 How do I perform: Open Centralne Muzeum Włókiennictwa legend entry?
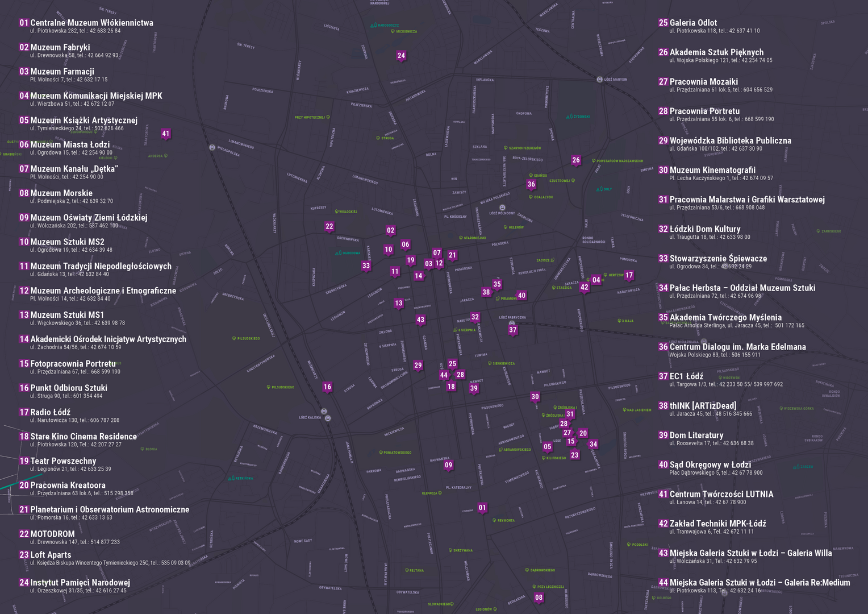point(91,23)
